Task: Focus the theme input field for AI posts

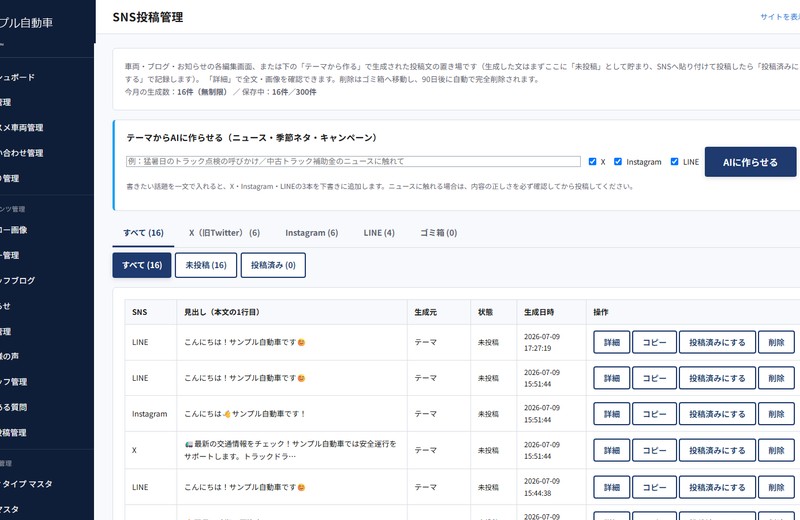Action: coord(353,161)
